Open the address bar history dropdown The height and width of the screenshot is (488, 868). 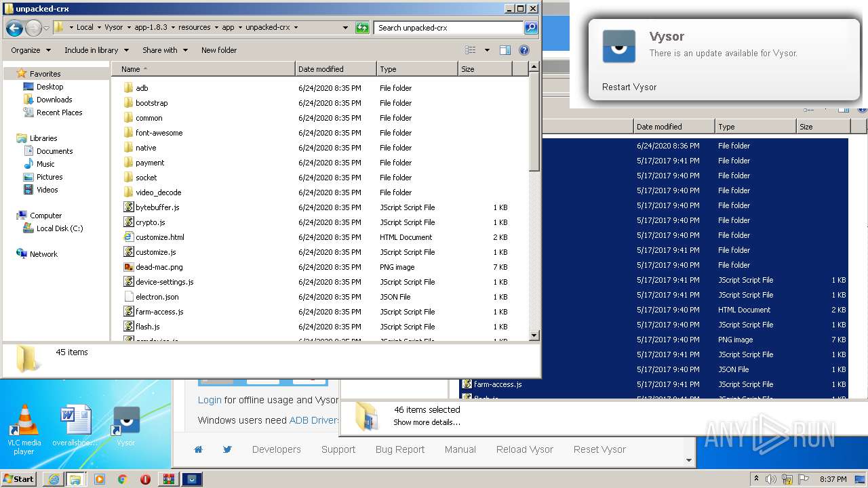[x=345, y=28]
